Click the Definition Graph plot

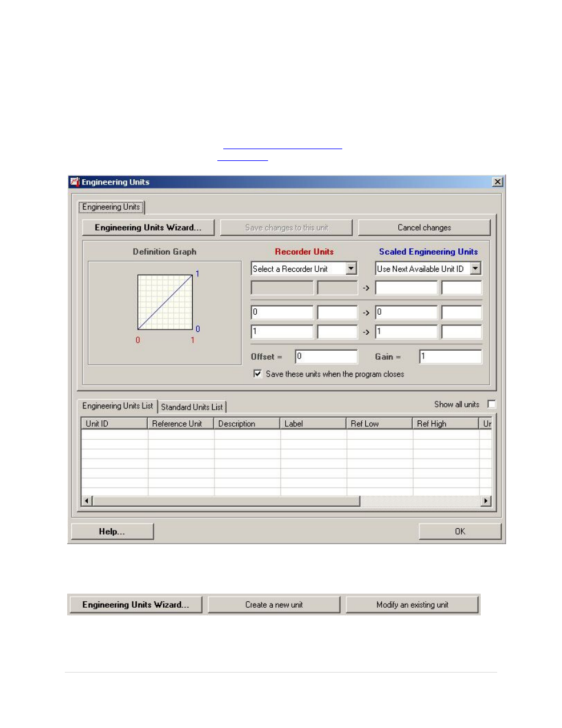tap(165, 302)
